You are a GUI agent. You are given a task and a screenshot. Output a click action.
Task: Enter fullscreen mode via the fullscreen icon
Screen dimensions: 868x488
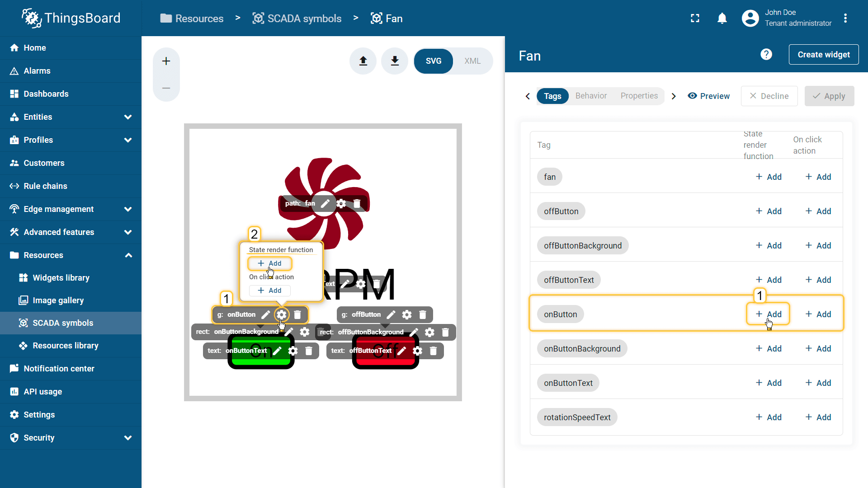coord(695,19)
